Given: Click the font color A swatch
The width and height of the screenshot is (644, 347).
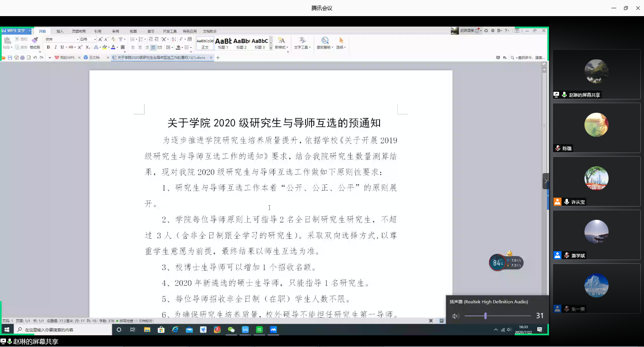Looking at the screenshot, I should point(113,47).
